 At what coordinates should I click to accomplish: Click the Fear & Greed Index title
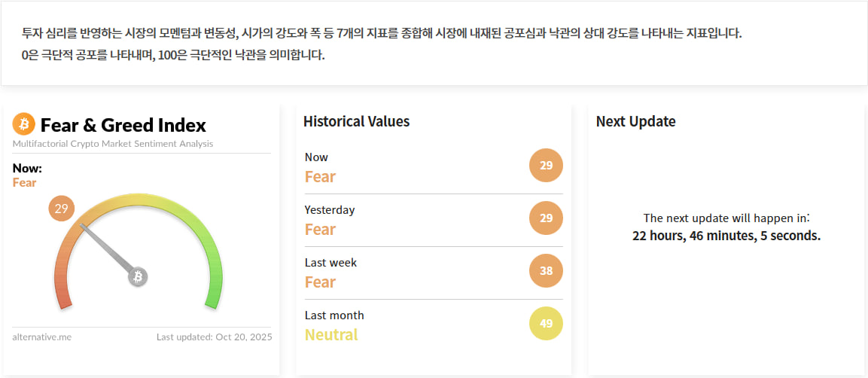pos(123,125)
